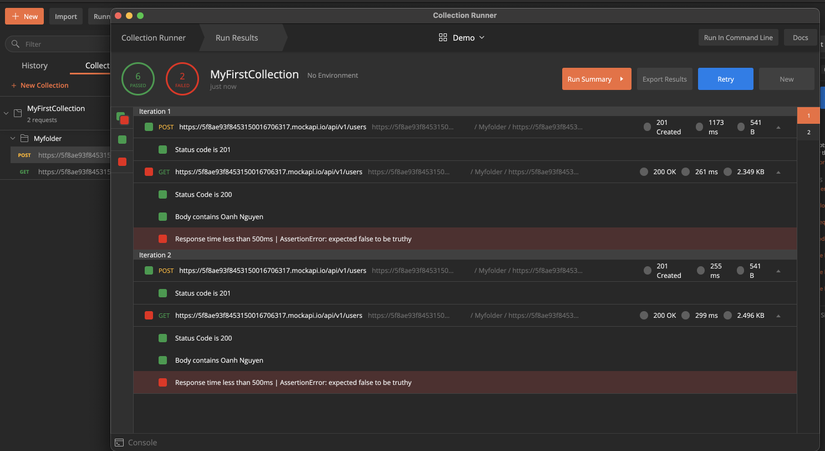Click the 2 failed circle indicator
Viewport: 825px width, 451px height.
[x=182, y=79]
